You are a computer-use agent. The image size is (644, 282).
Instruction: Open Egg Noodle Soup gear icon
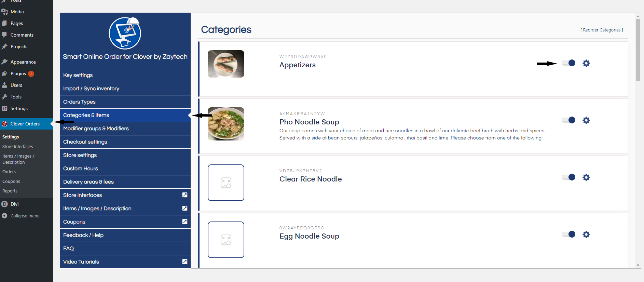pos(586,234)
